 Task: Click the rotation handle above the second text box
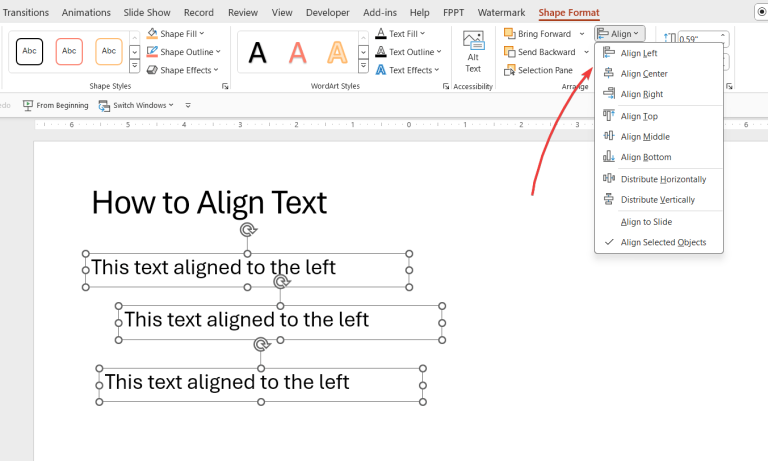(281, 283)
